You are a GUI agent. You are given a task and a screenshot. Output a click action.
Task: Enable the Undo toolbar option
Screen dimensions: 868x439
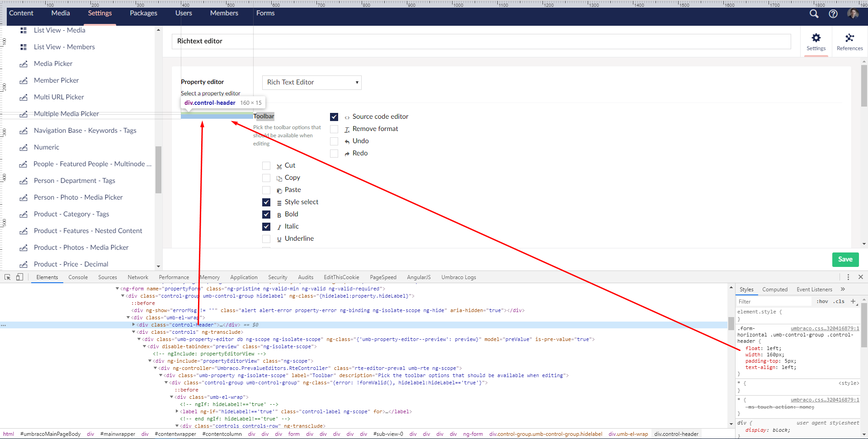pyautogui.click(x=334, y=141)
